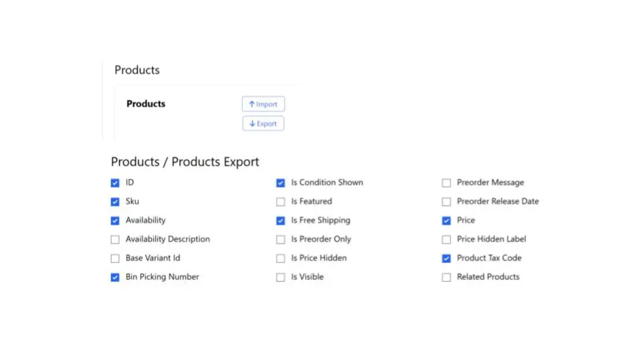This screenshot has height=362, width=644.
Task: Uncheck the Sku field checkbox
Action: pos(115,201)
